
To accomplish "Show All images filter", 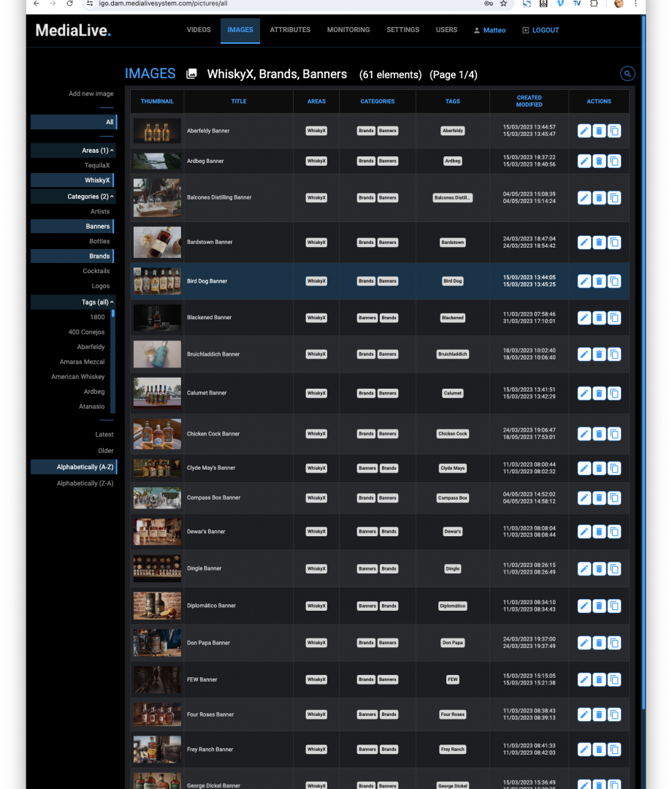I will coord(74,122).
